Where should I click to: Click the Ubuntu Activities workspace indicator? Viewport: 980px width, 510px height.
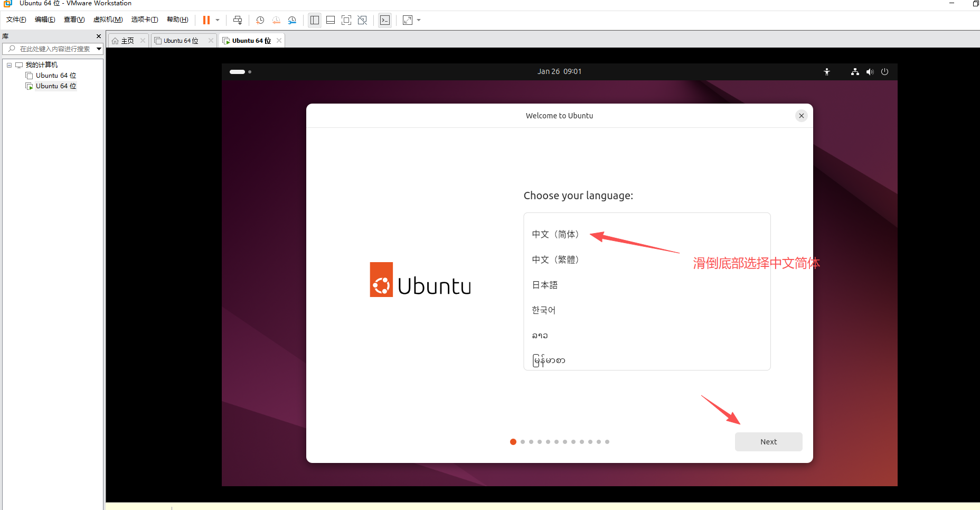(x=240, y=71)
